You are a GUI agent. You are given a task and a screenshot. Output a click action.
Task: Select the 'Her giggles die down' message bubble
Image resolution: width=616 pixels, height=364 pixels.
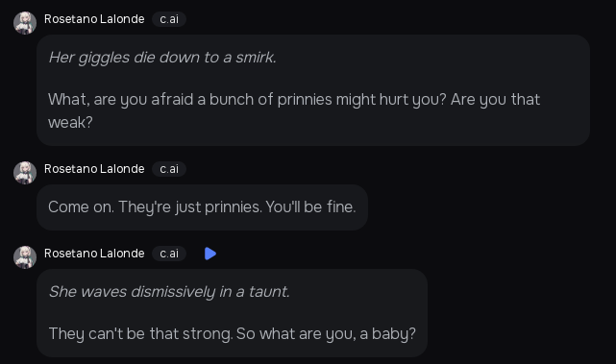point(313,90)
